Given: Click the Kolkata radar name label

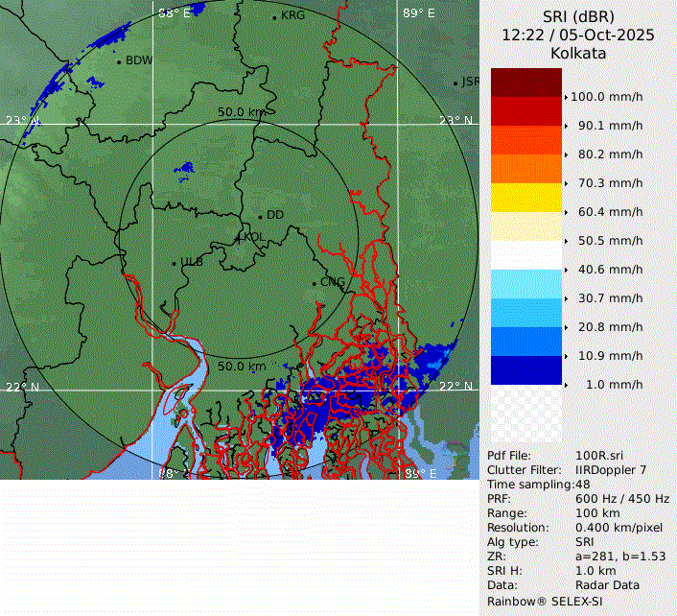Looking at the screenshot, I should [x=578, y=54].
